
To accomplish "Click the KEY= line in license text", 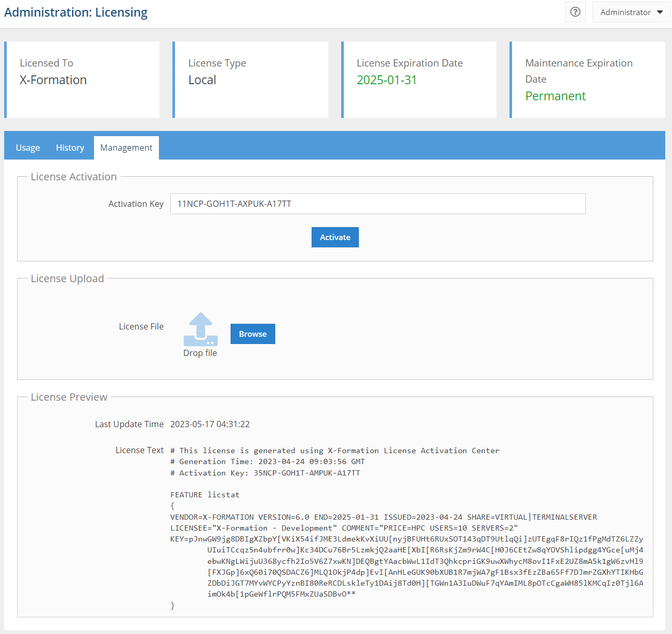I will pyautogui.click(x=407, y=539).
